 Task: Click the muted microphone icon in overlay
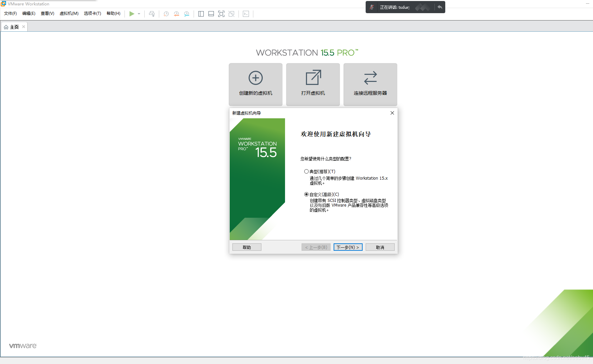click(x=372, y=7)
